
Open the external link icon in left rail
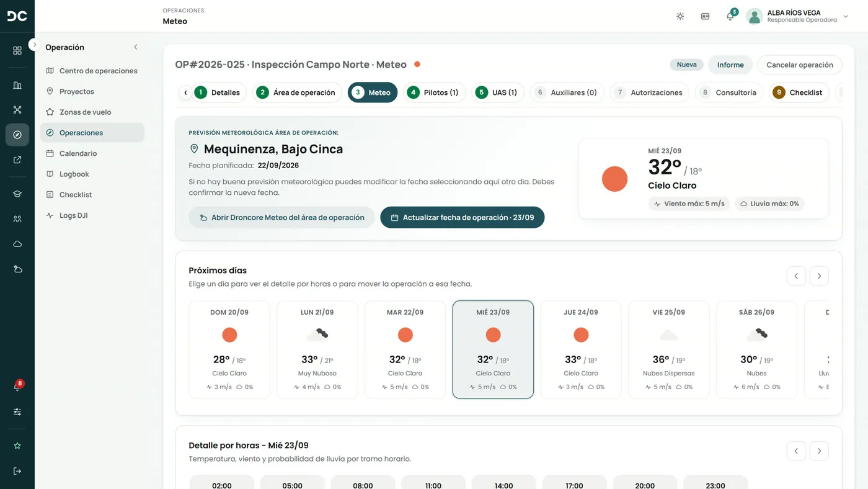click(17, 159)
